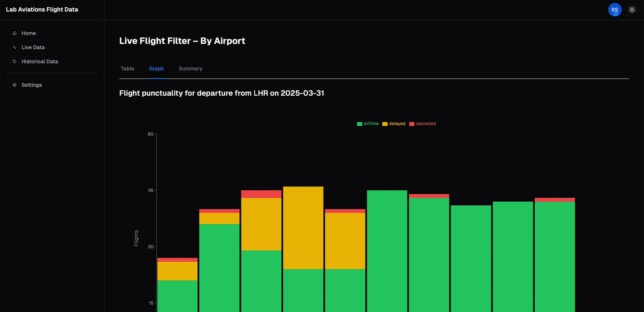Click the sun theme icon
Image resolution: width=644 pixels, height=312 pixels.
point(632,9)
